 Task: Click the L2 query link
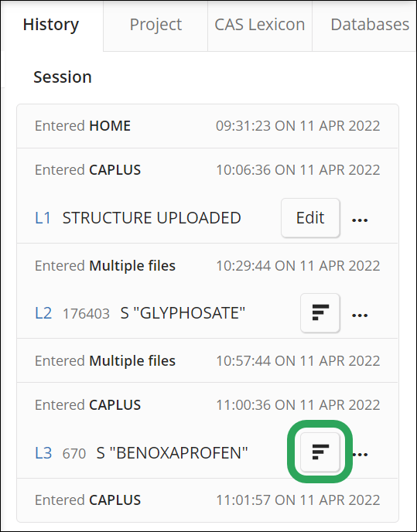43,313
